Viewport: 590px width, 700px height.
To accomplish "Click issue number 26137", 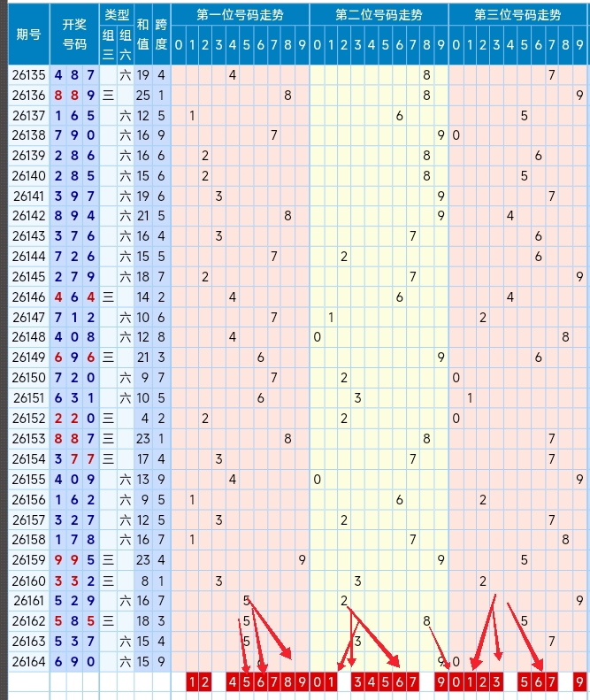I will pos(29,116).
